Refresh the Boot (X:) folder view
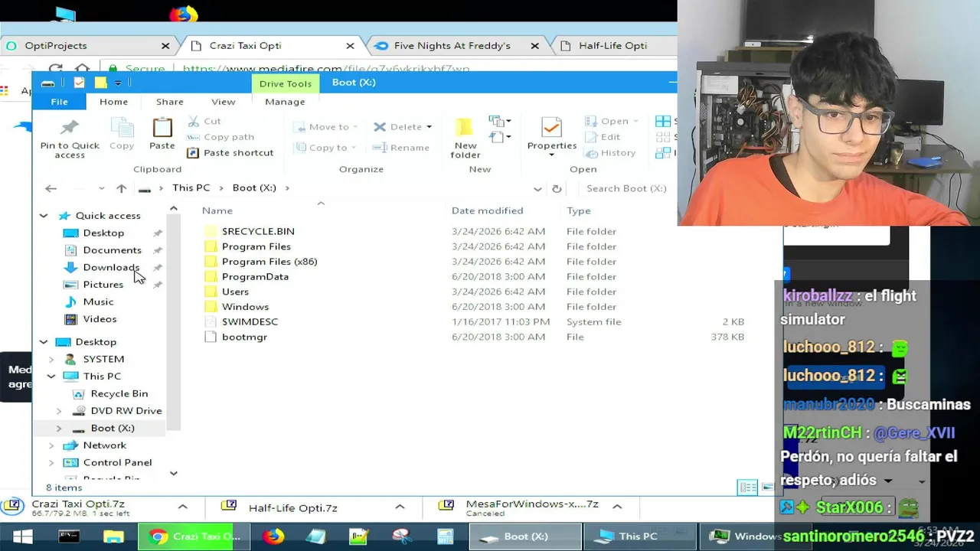980x551 pixels. [557, 188]
